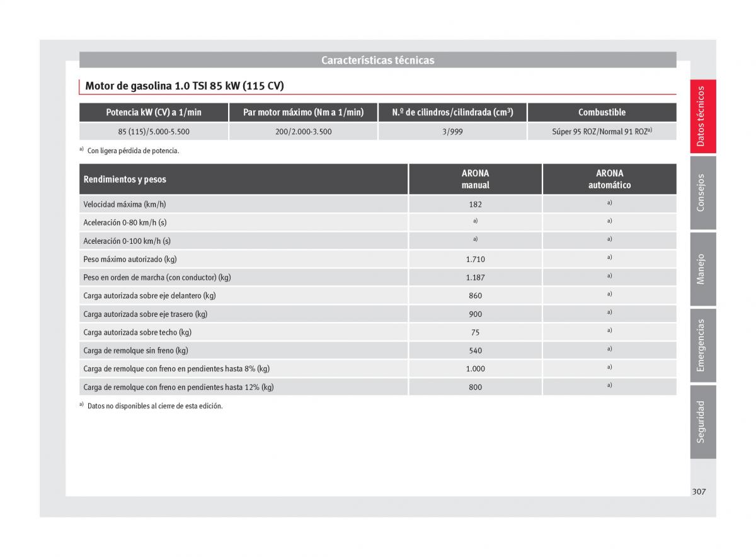Select Peso en orden de marcha label

[x=157, y=277]
